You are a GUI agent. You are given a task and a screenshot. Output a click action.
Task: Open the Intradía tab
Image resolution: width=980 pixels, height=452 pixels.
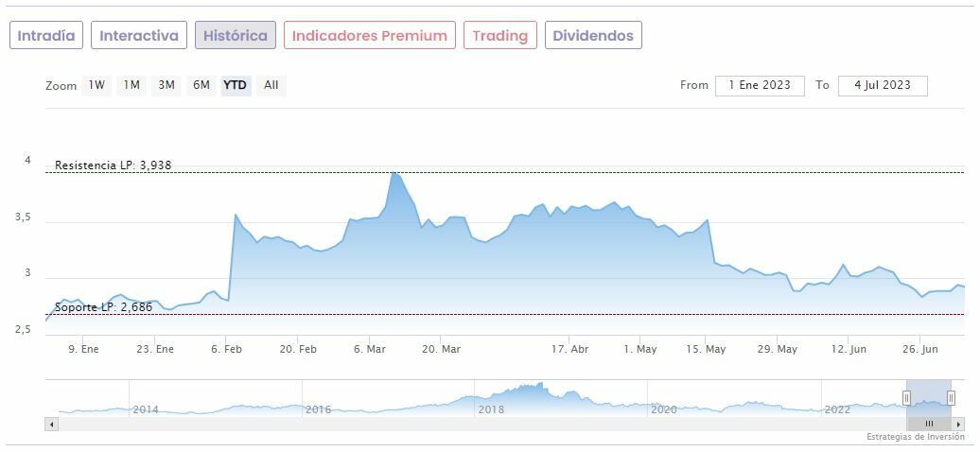46,36
